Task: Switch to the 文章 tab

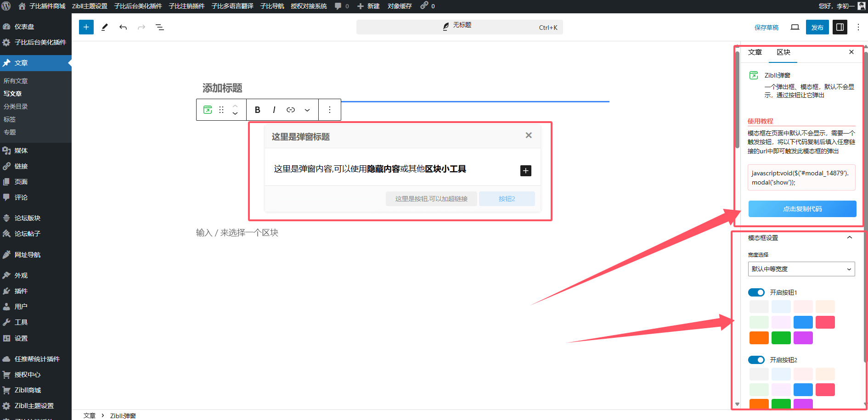Action: (x=755, y=52)
